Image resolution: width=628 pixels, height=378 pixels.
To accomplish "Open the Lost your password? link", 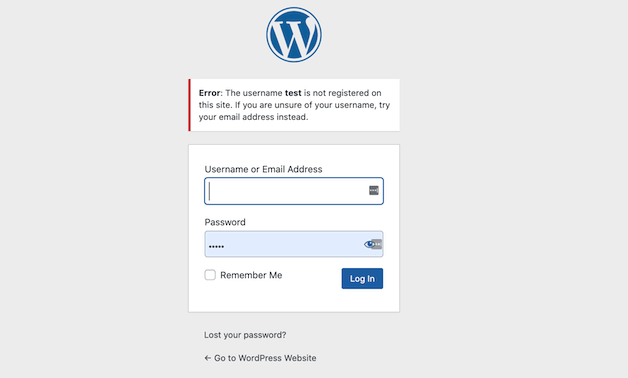I will point(245,335).
